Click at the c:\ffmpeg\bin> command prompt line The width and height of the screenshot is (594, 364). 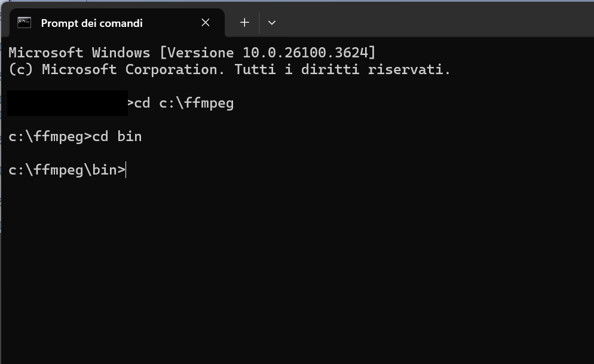(x=67, y=170)
